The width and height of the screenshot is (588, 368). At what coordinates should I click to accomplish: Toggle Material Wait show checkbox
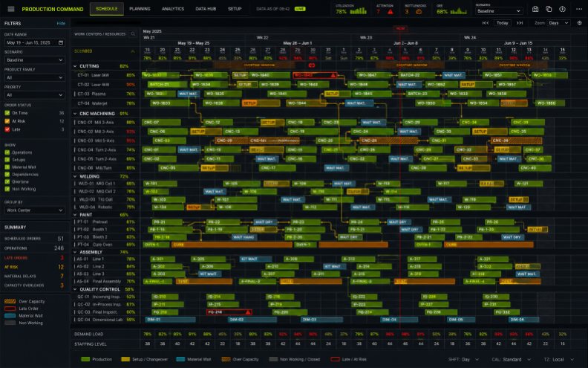click(x=7, y=167)
